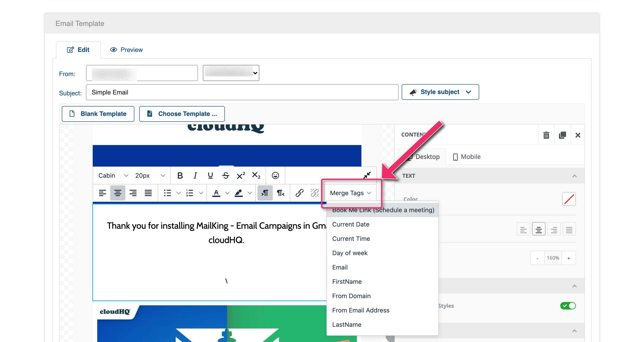Align text right in the editor toolbar

(133, 193)
